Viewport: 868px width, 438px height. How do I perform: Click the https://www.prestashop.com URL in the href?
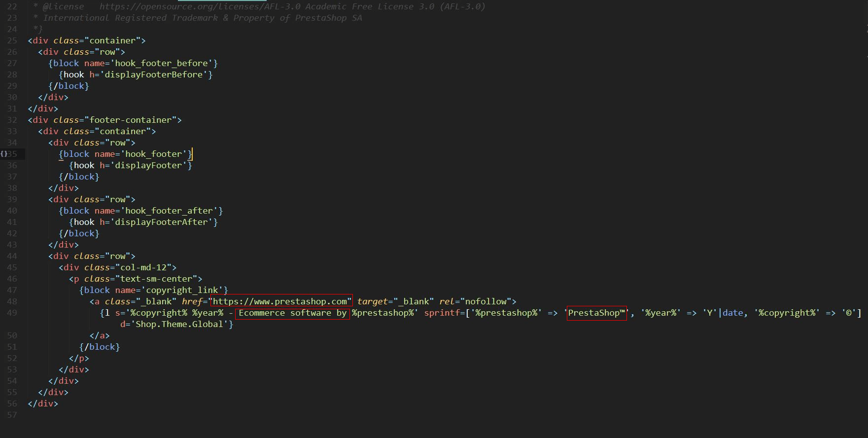(280, 301)
